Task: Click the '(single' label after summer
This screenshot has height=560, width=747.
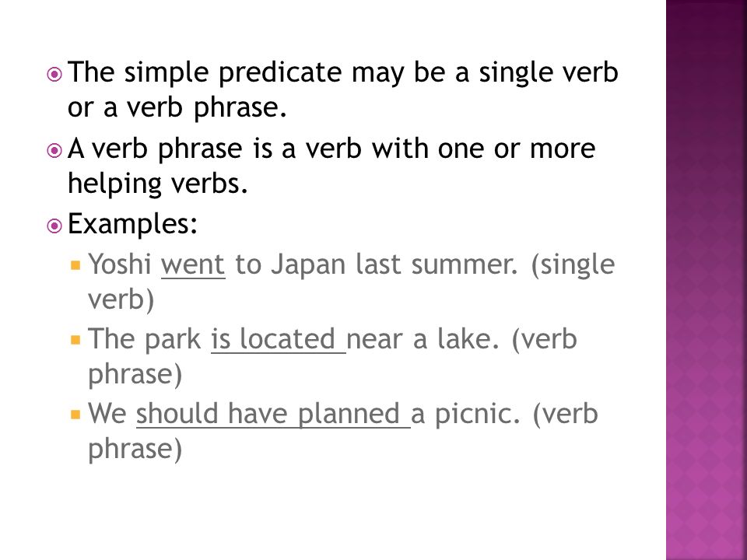Action: [573, 266]
